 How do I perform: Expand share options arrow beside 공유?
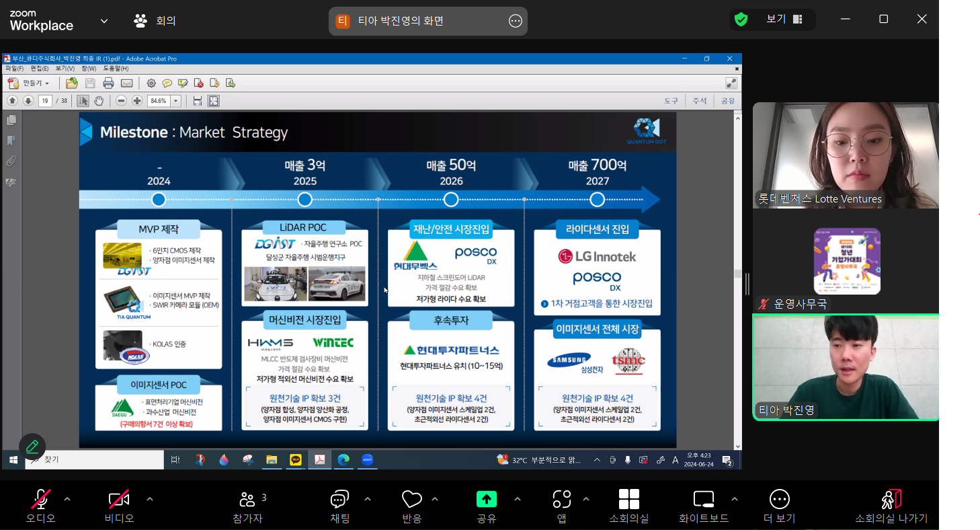(518, 499)
